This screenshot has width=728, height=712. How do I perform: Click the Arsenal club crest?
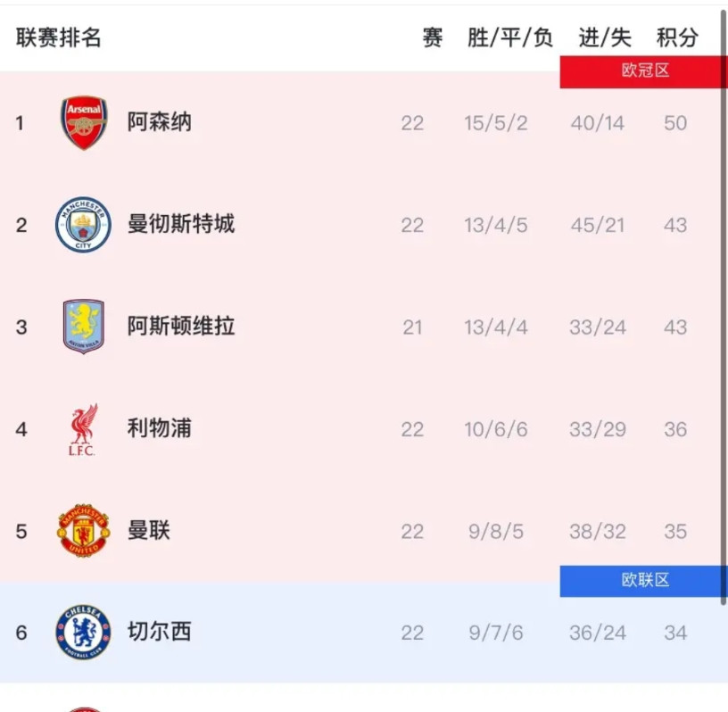83,122
